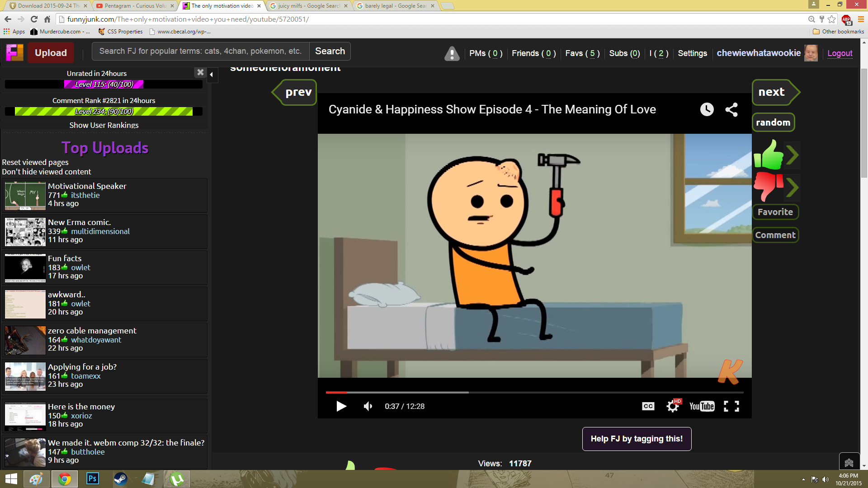The height and width of the screenshot is (488, 868).
Task: Click the red thumbs down icon
Action: [x=768, y=186]
